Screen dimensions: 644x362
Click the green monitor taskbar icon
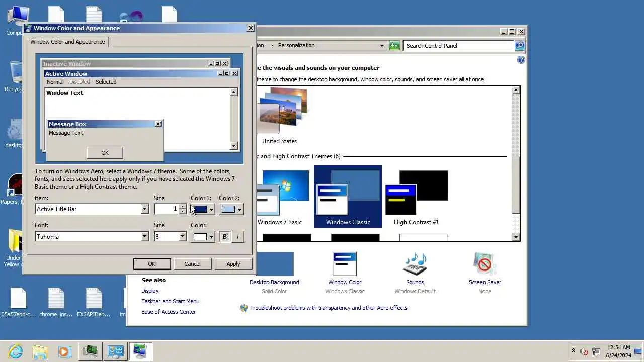[x=91, y=351]
